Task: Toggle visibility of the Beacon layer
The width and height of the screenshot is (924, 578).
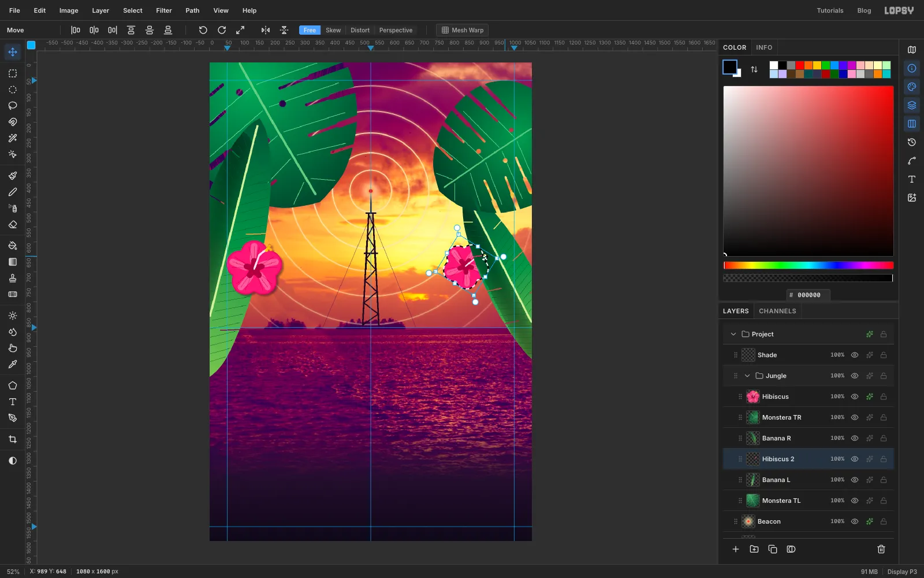Action: point(855,521)
